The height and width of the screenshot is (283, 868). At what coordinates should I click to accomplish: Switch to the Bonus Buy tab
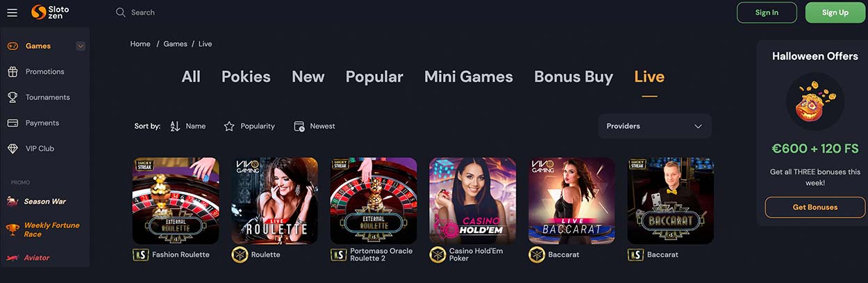point(574,76)
